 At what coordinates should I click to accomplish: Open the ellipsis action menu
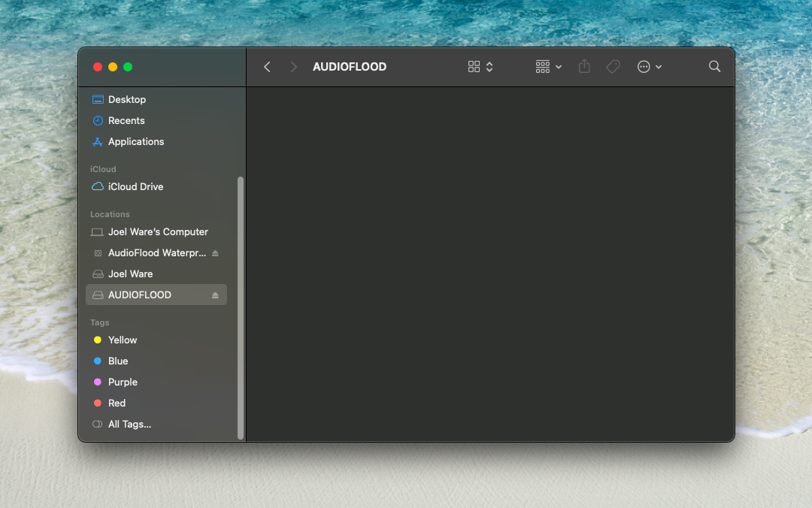[644, 67]
